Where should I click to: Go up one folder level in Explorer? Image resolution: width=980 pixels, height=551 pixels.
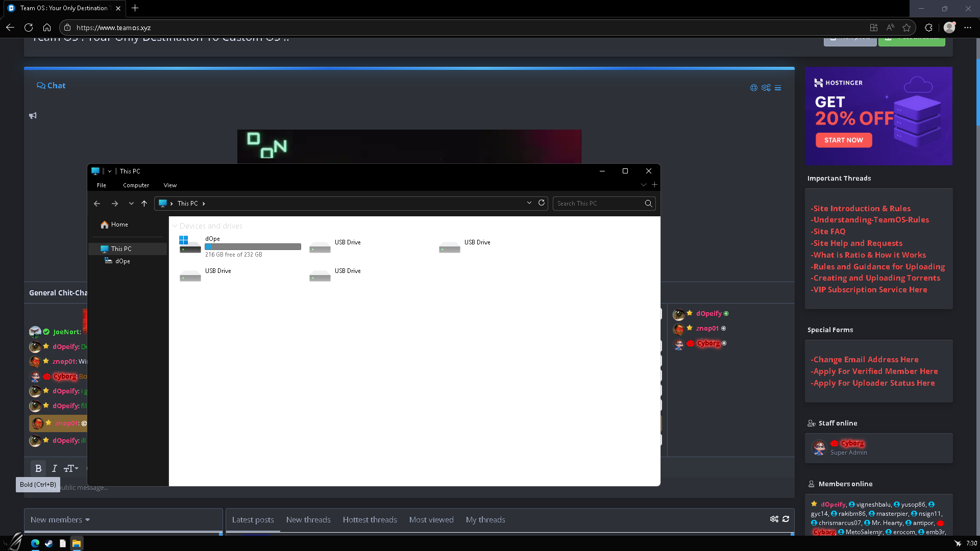(x=144, y=204)
